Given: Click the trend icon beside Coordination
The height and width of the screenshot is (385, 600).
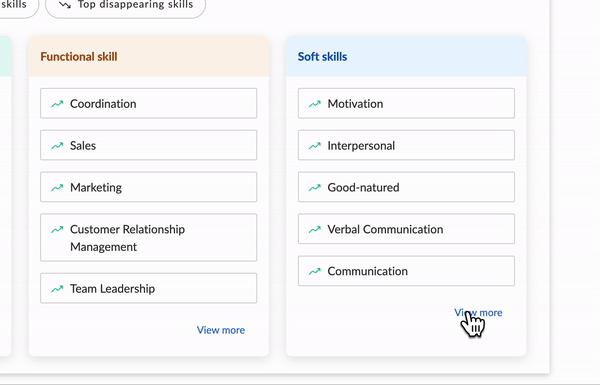Looking at the screenshot, I should [x=57, y=104].
